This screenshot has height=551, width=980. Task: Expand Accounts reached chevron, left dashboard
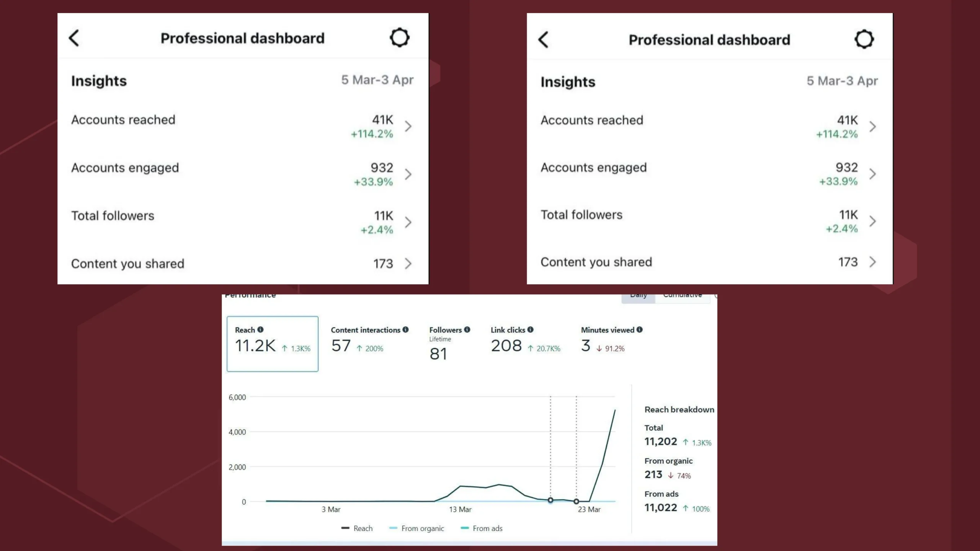408,126
